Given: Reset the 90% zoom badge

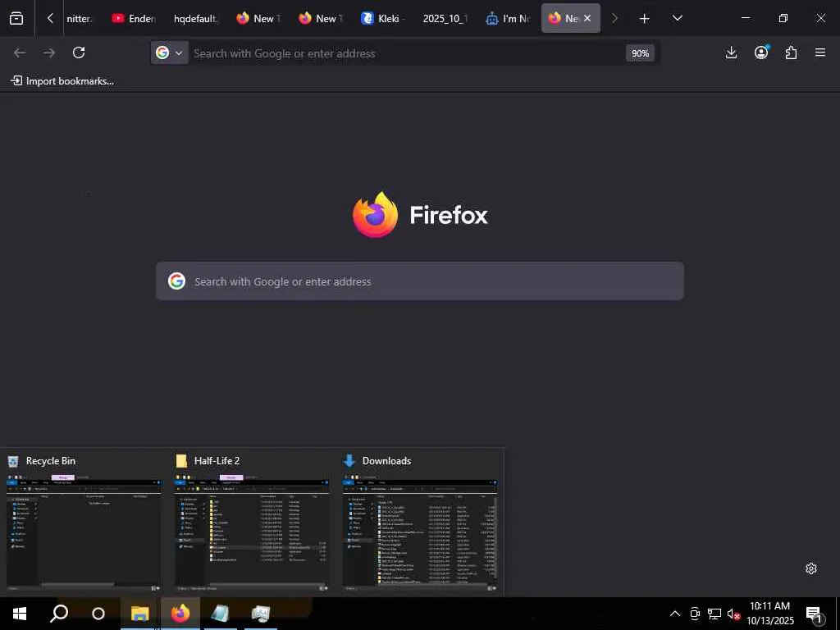Looking at the screenshot, I should click(x=640, y=53).
